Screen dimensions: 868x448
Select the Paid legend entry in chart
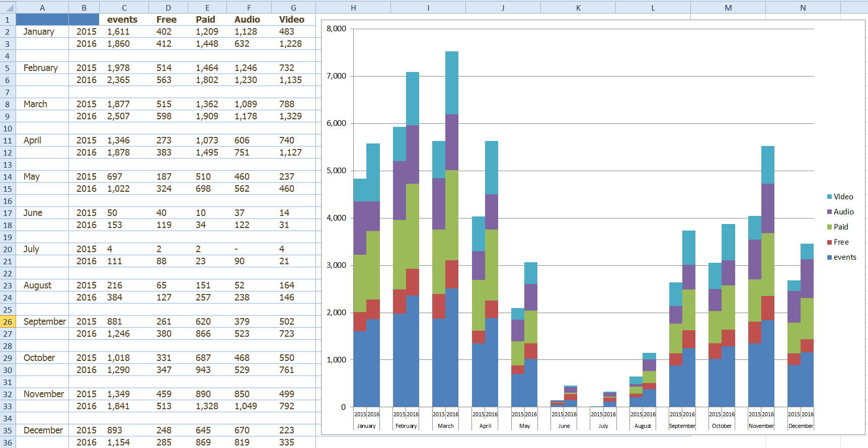point(840,227)
